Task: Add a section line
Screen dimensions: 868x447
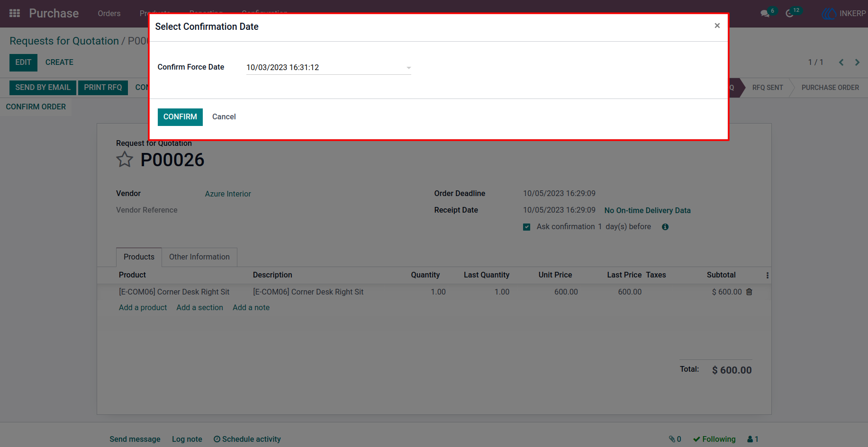Action: coord(199,307)
